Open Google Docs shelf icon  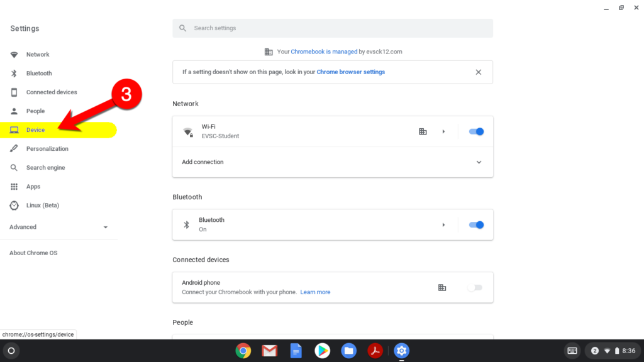296,351
